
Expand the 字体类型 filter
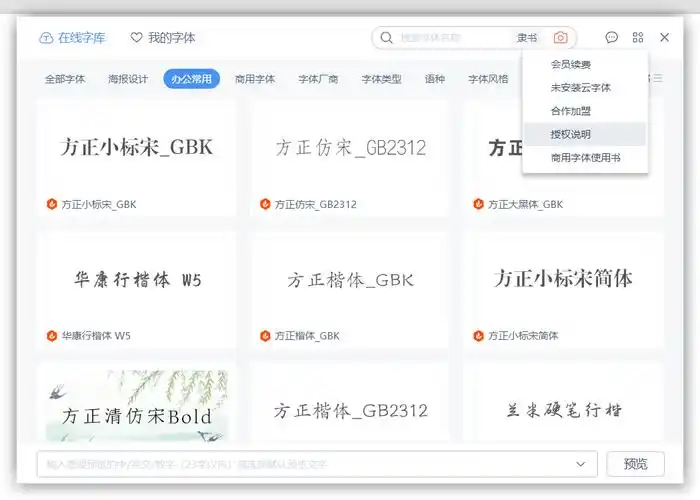pos(382,79)
